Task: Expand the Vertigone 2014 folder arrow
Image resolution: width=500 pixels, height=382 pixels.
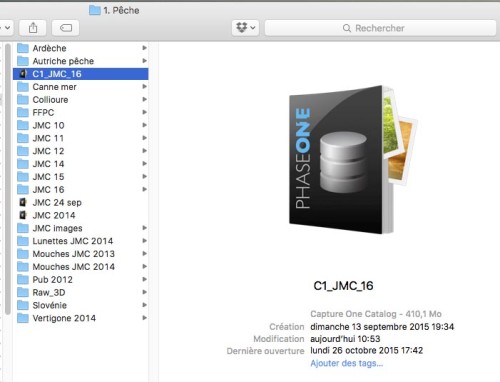Action: click(144, 318)
